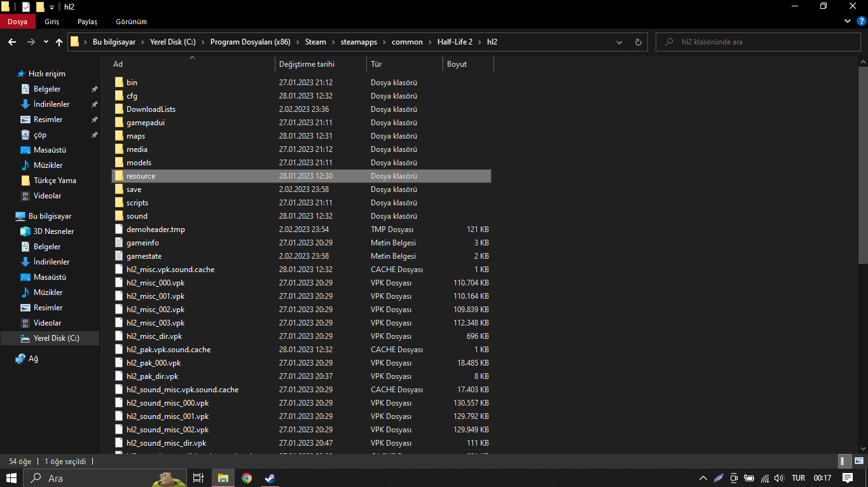Select hl2_sound_misc_001.vpk file
This screenshot has width=868, height=487.
(167, 416)
